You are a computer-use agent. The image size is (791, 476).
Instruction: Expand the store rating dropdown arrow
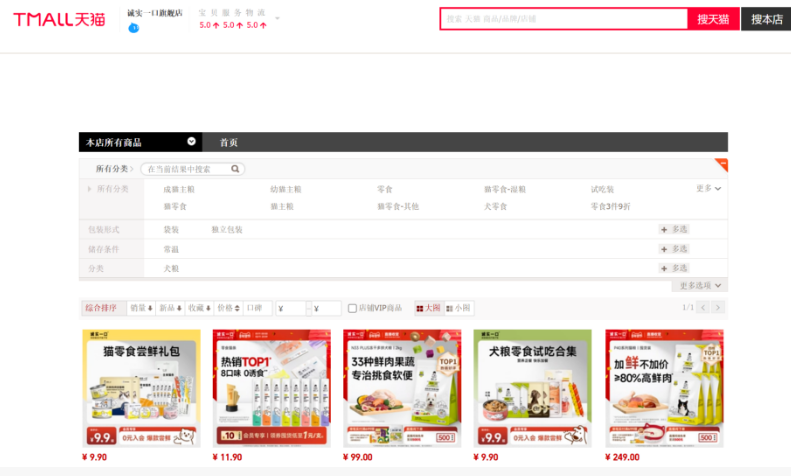[277, 18]
